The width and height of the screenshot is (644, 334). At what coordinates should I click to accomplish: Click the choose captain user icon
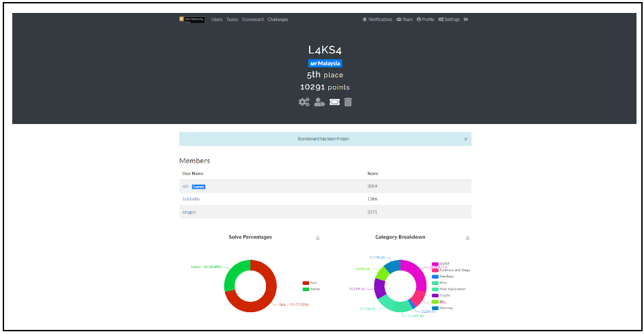pyautogui.click(x=319, y=102)
